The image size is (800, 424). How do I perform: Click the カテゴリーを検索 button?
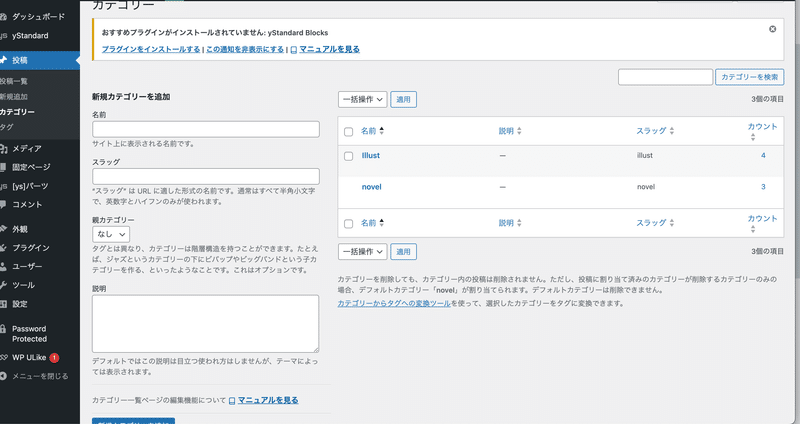[x=749, y=77]
